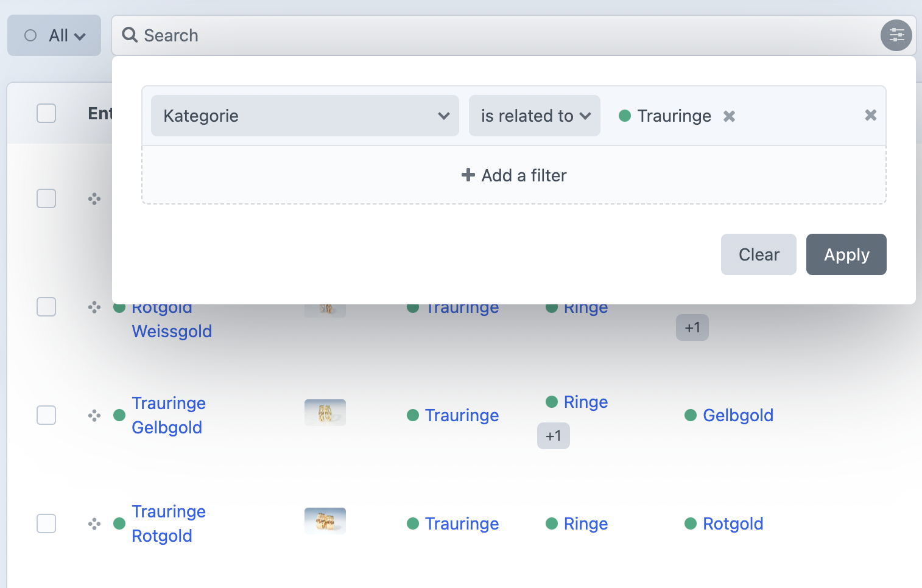Click the Ent column header

point(100,113)
